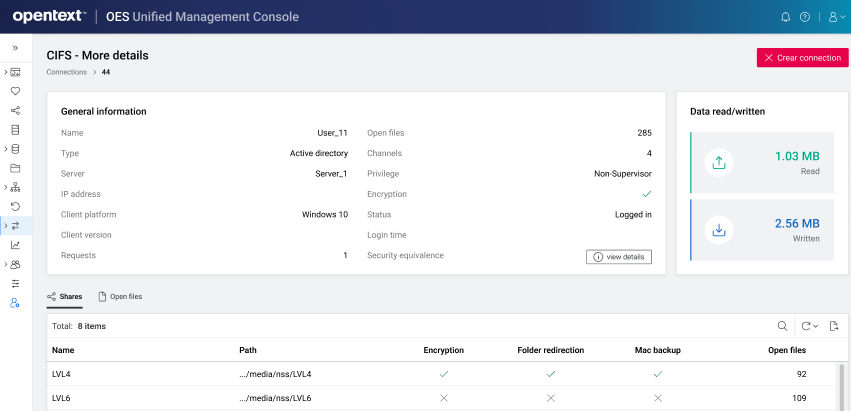The image size is (851, 411).
Task: Select the Shares tab
Action: (65, 297)
